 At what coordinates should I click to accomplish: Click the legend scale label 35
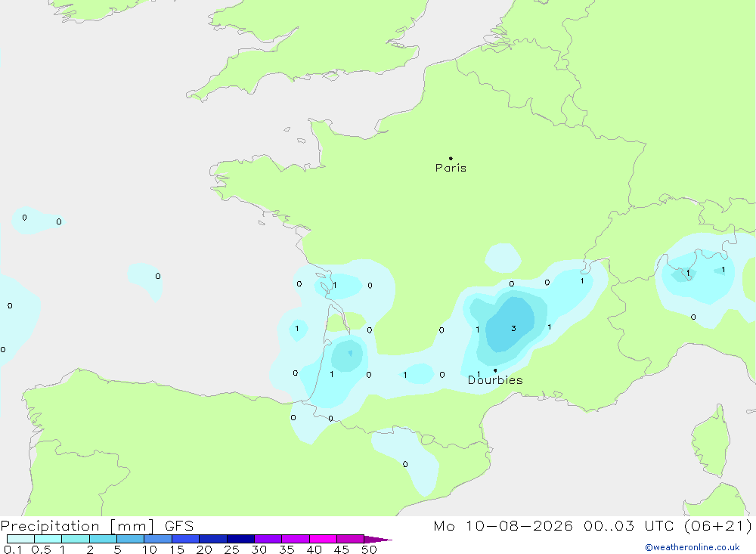(287, 549)
